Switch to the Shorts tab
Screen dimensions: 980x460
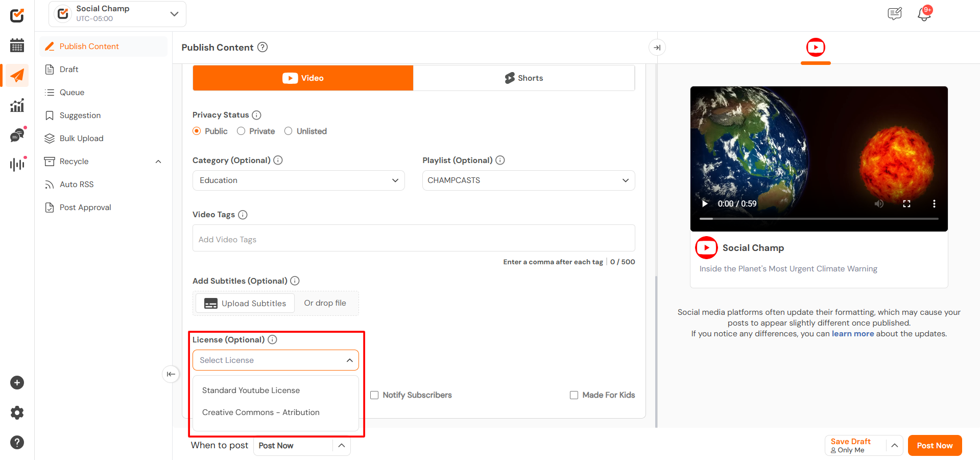point(523,78)
